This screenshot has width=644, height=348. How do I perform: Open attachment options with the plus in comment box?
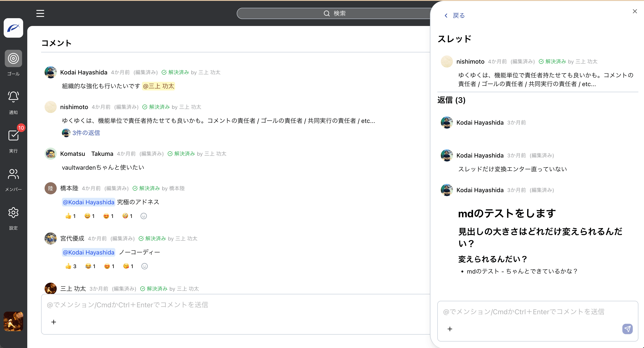53,322
